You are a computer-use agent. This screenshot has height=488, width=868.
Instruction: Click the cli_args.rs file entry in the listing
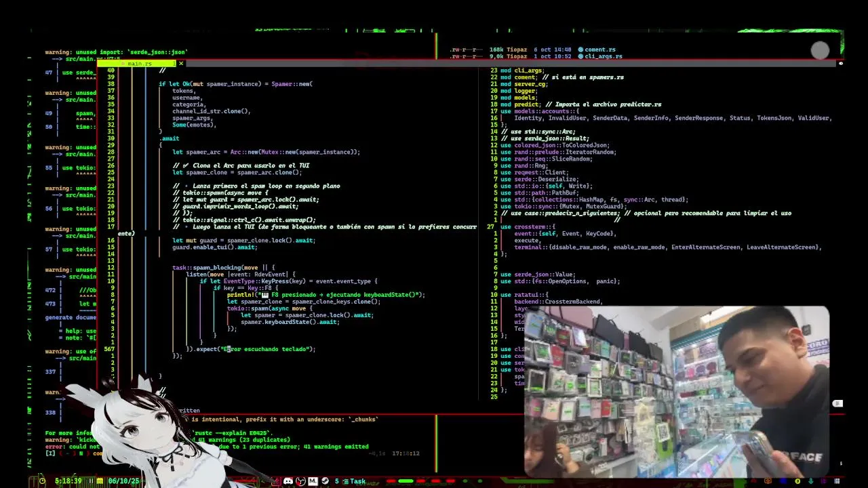tap(600, 56)
